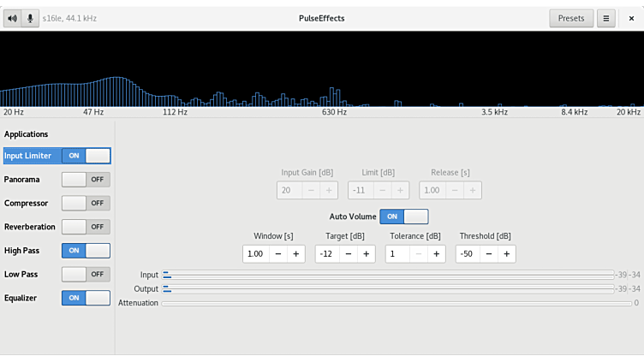Image resolution: width=644 pixels, height=362 pixels.
Task: Increase Tolerance dB with plus button
Action: 436,254
